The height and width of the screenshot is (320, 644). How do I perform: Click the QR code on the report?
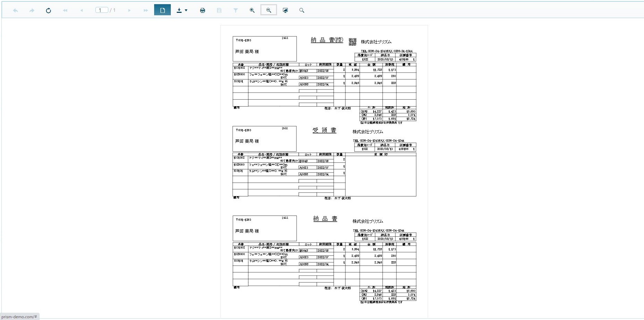click(x=352, y=42)
